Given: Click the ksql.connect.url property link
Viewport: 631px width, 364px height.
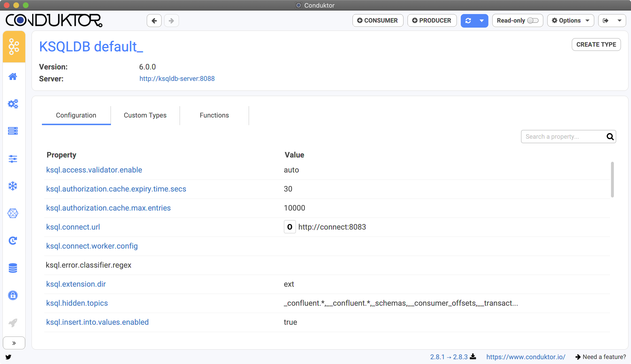Looking at the screenshot, I should pos(72,227).
